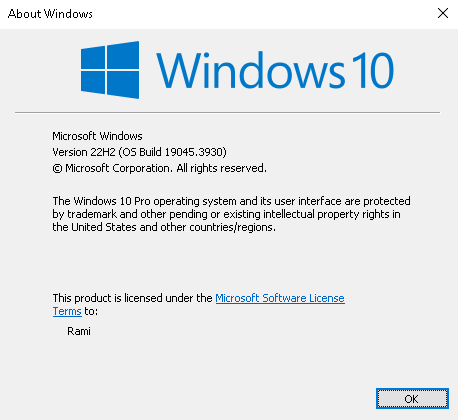Click the copyright symbol before Microsoft Corporation
This screenshot has width=458, height=420.
click(57, 169)
